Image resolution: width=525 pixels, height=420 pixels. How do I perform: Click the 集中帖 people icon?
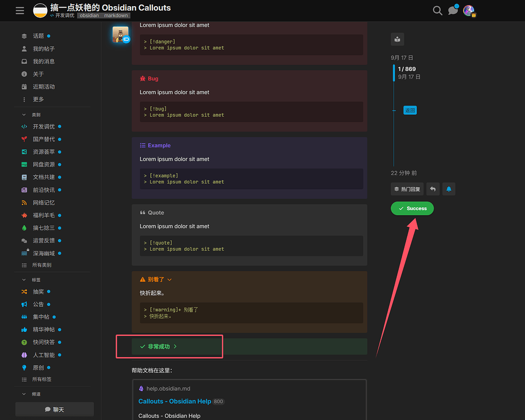point(24,317)
